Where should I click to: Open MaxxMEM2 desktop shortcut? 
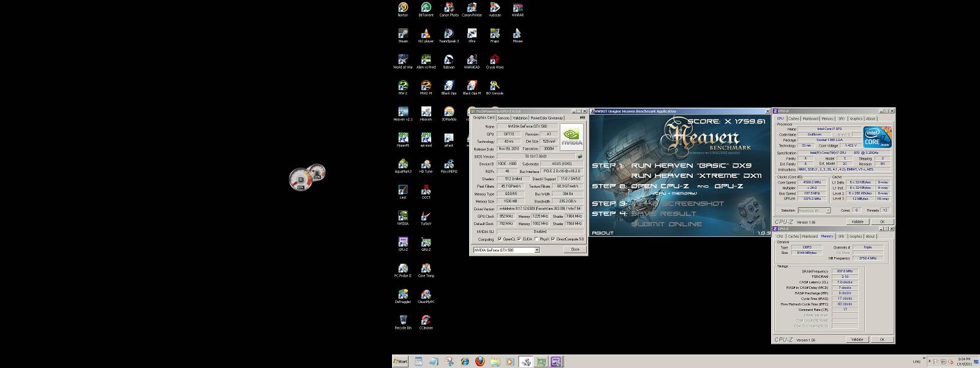pyautogui.click(x=449, y=166)
